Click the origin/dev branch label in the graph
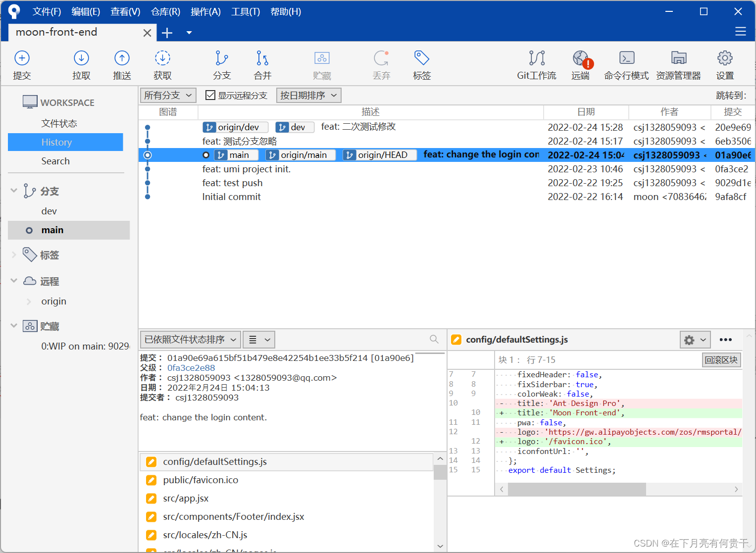Screen dimensions: 756x553 click(x=235, y=127)
